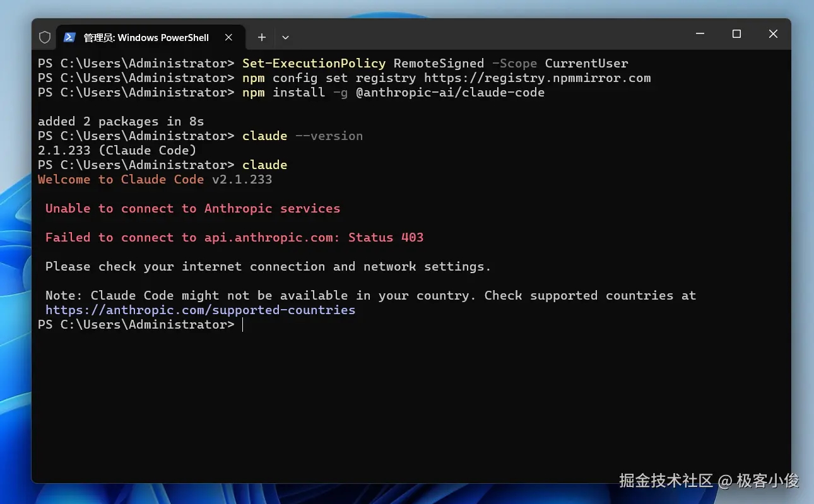Click 'RemoteSigned' in the first command
The width and height of the screenshot is (814, 504).
[x=439, y=63]
